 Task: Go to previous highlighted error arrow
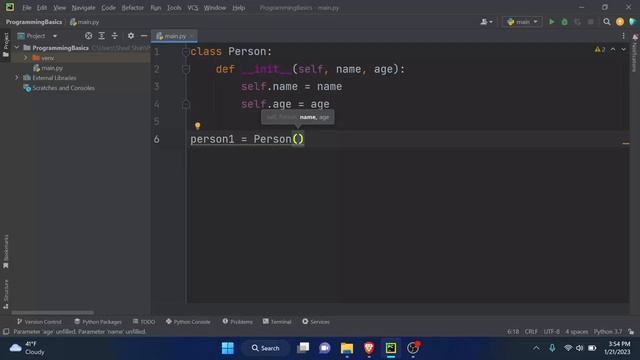(x=613, y=49)
